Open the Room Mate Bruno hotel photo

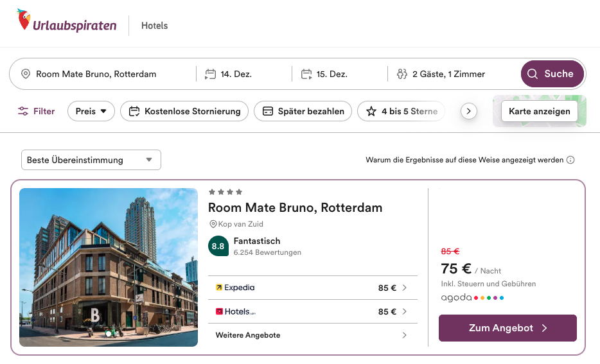coord(109,267)
